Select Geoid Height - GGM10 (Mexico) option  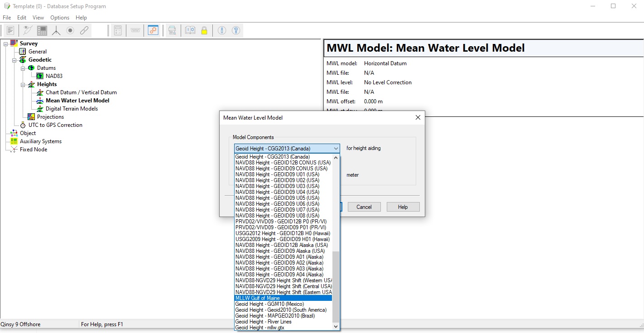pos(269,304)
